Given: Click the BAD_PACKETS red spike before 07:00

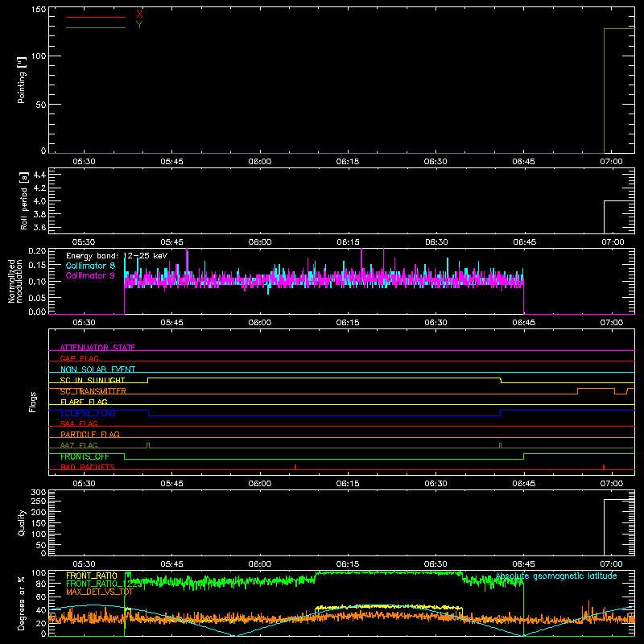Looking at the screenshot, I should point(603,467).
